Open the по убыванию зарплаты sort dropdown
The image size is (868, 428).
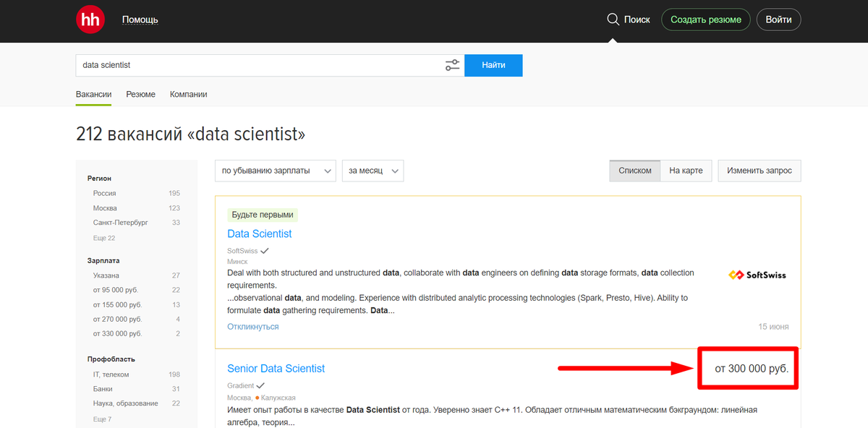coord(276,171)
